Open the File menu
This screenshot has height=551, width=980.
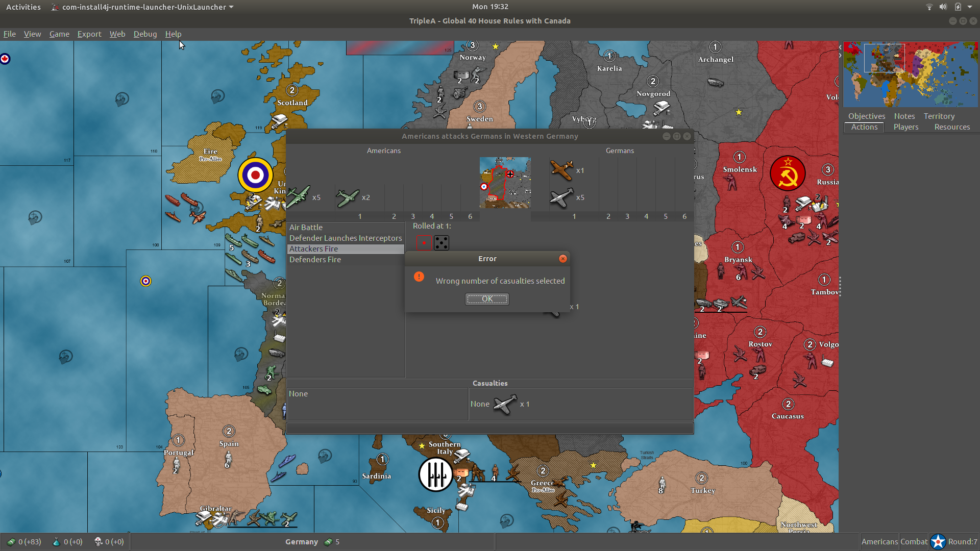coord(10,34)
